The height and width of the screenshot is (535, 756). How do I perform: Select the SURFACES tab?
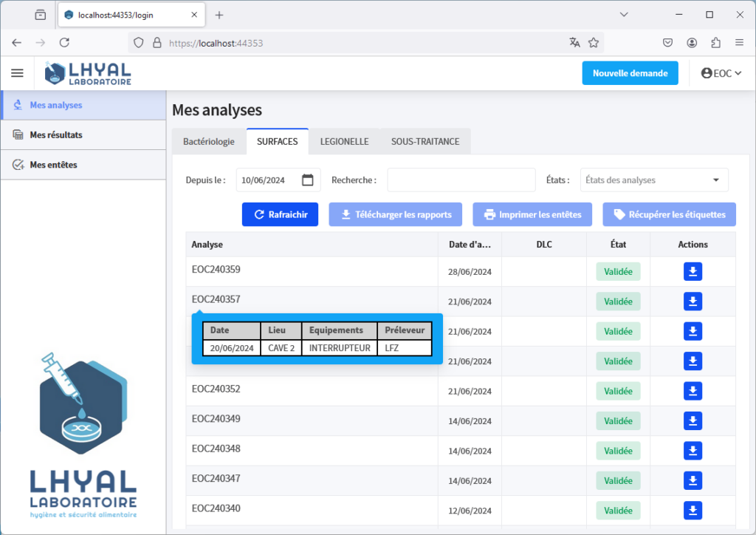click(x=278, y=141)
